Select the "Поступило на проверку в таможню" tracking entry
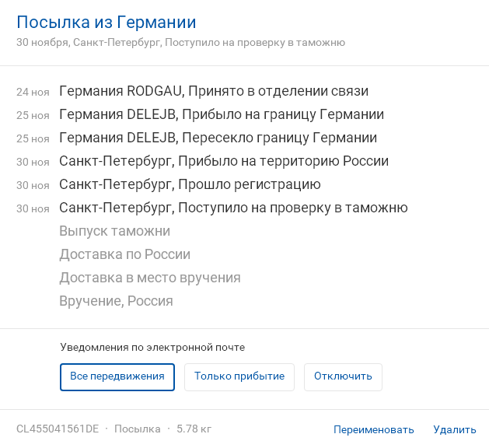489x448 pixels. tap(233, 208)
